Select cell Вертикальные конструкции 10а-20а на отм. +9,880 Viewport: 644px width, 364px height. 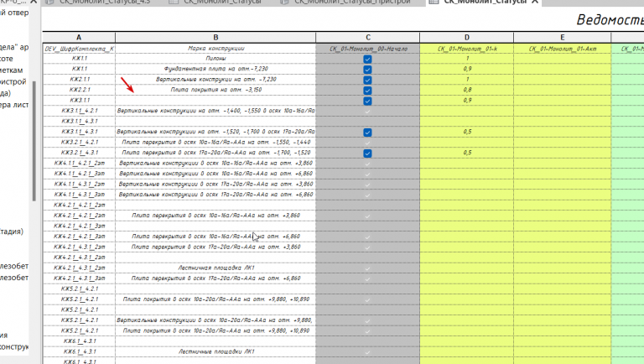tap(216, 320)
